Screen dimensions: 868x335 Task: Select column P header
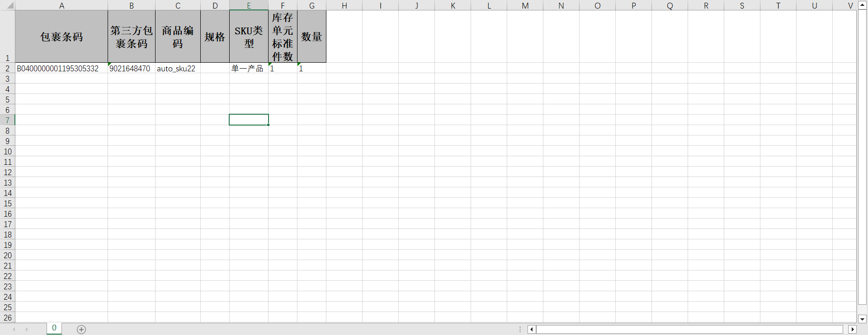633,5
